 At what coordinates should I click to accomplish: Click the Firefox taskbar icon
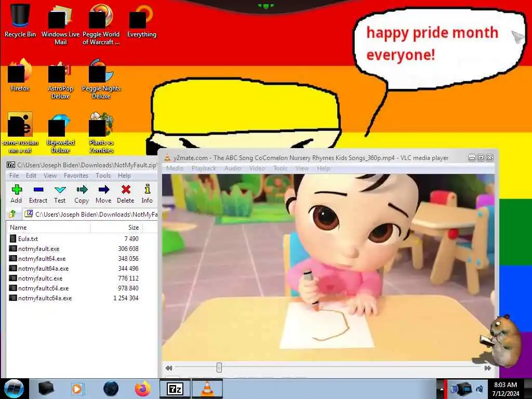pyautogui.click(x=143, y=389)
